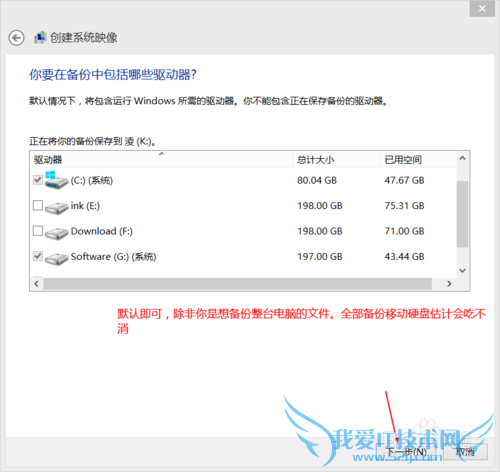Close the dialog with the X button
Image resolution: width=500 pixels, height=472 pixels.
(482, 8)
